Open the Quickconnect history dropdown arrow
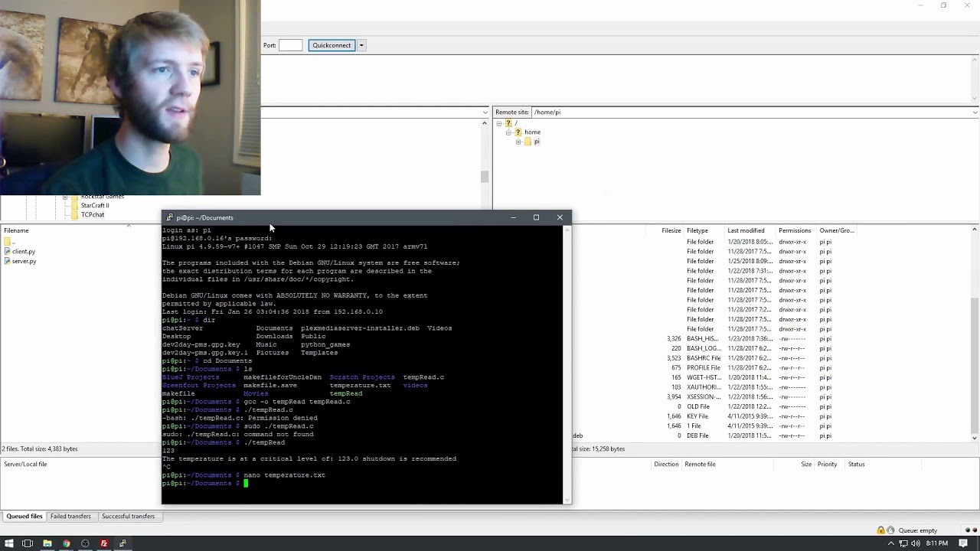Image resolution: width=980 pixels, height=551 pixels. (361, 45)
